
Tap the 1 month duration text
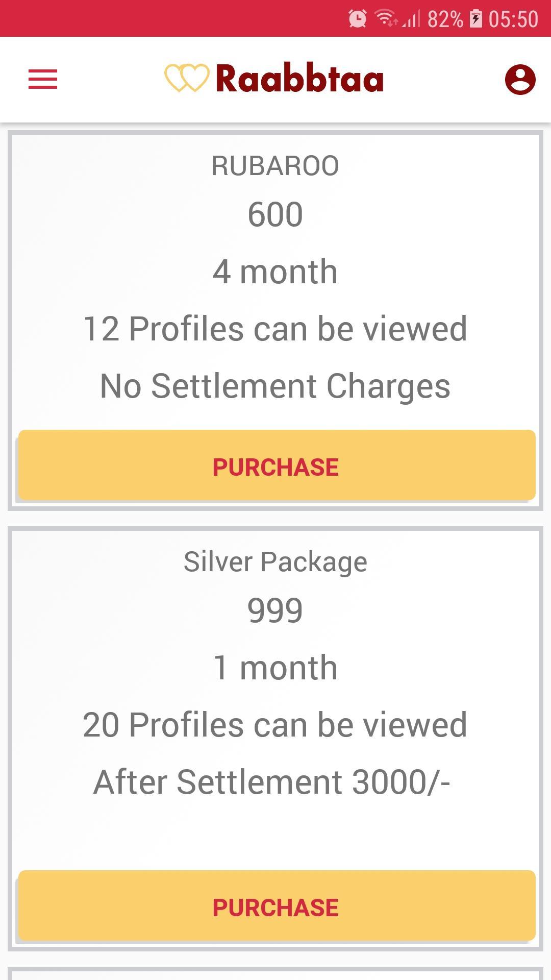pyautogui.click(x=275, y=668)
